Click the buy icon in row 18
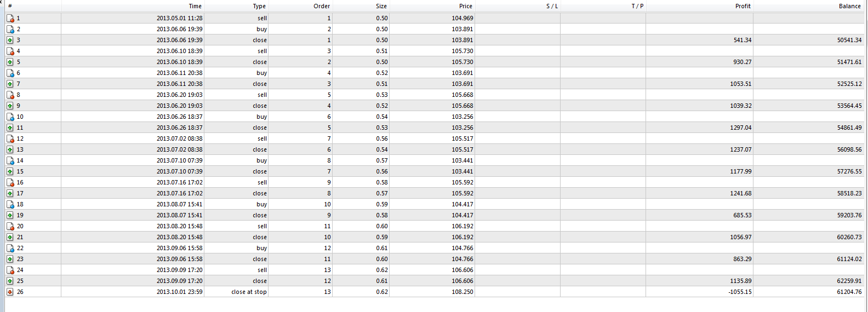868x312 pixels. coord(10,204)
